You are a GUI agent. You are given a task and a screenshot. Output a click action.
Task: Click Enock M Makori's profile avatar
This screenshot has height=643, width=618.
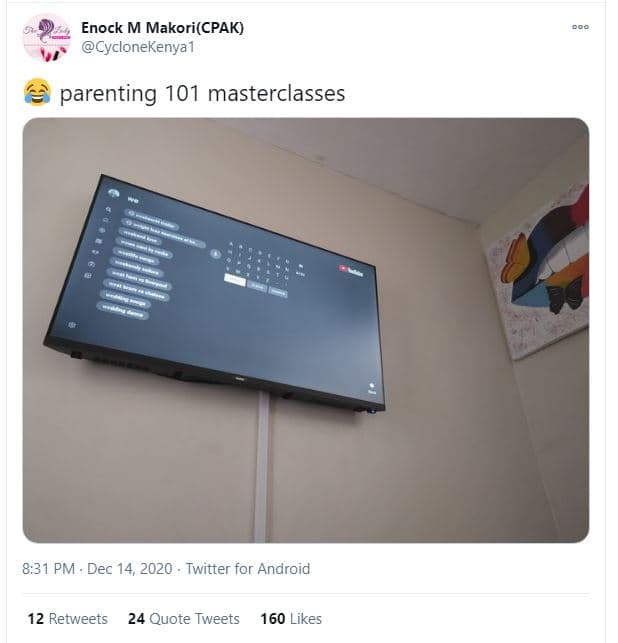click(47, 38)
